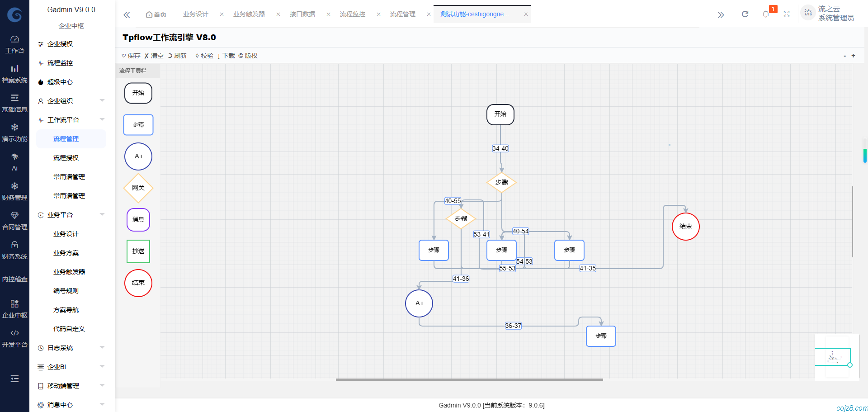
Task: Click 保存 to save the workflow
Action: pos(131,56)
